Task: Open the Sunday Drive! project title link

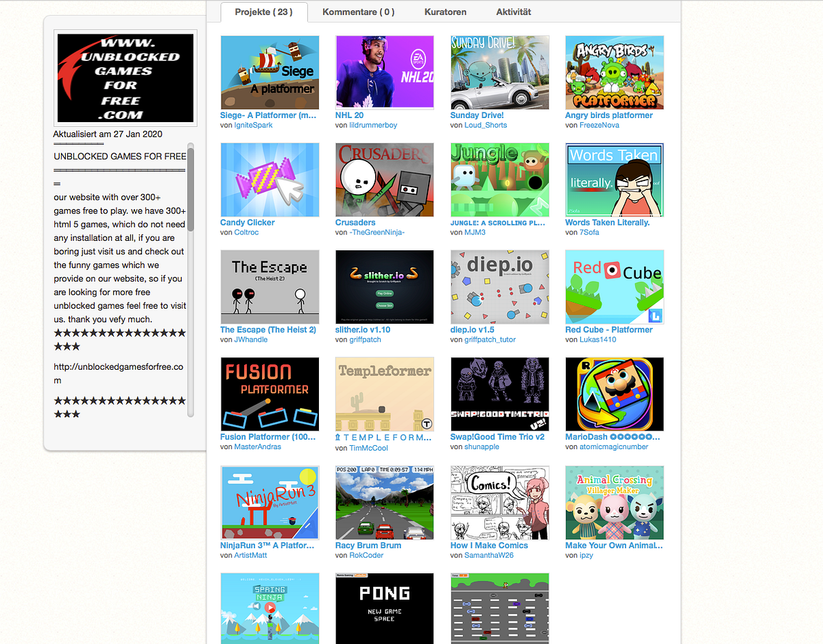Action: click(x=478, y=115)
